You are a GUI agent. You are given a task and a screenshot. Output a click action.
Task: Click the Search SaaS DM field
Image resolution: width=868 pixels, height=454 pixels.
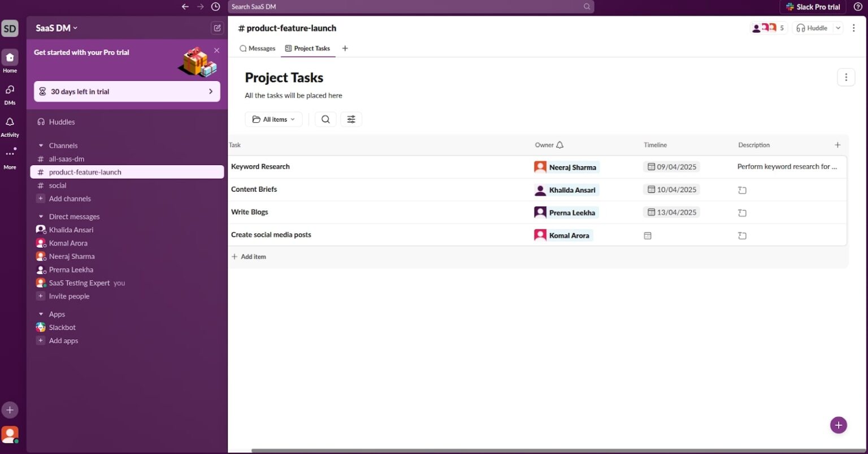[x=407, y=7]
